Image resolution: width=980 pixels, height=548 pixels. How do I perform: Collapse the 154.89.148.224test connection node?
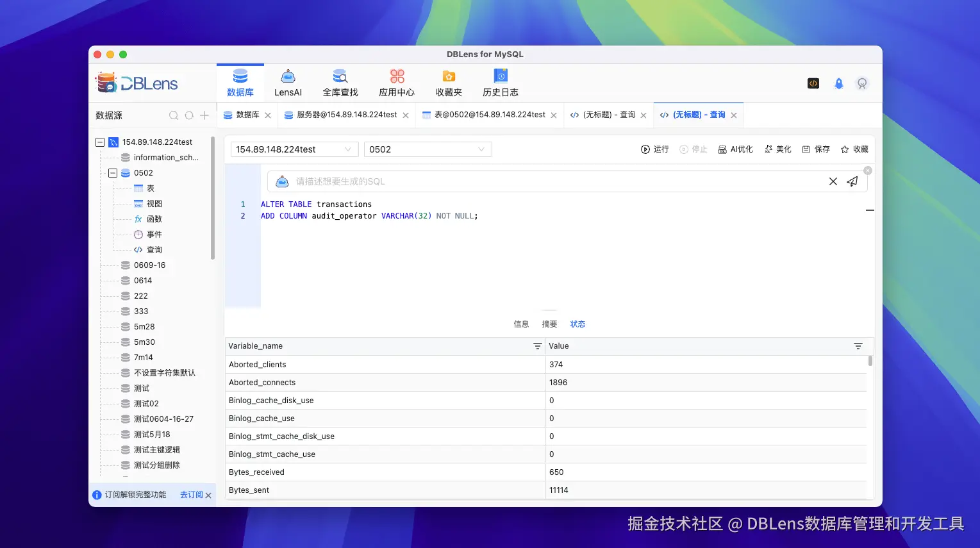(100, 142)
